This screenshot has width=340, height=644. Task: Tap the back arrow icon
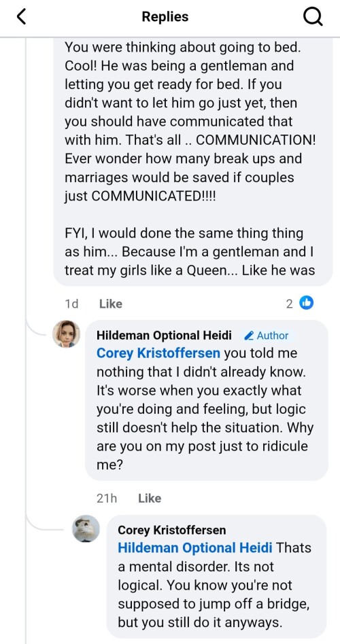(21, 17)
